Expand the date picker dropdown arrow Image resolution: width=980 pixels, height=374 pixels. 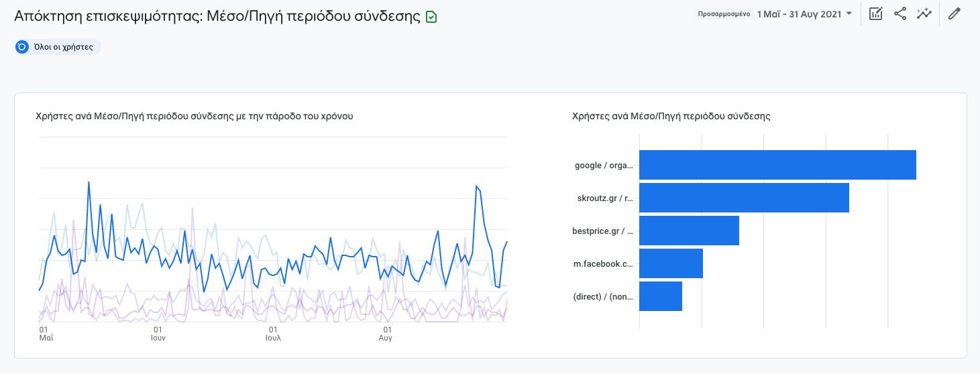(849, 14)
